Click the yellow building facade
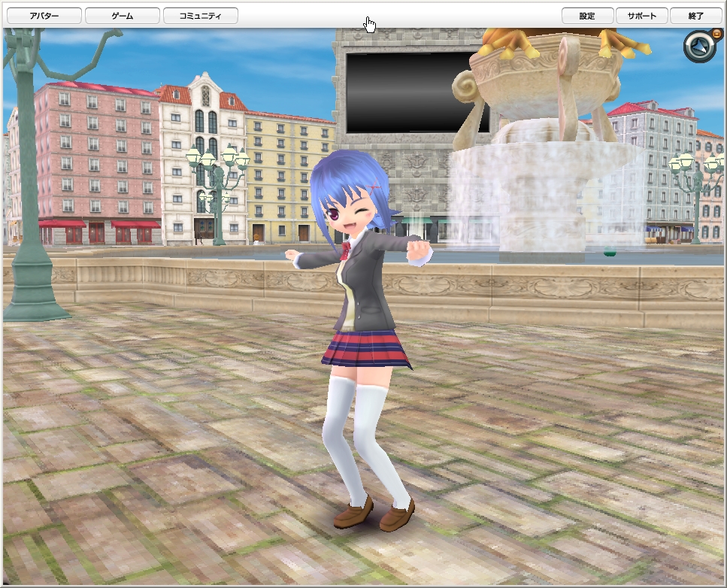 point(289,173)
